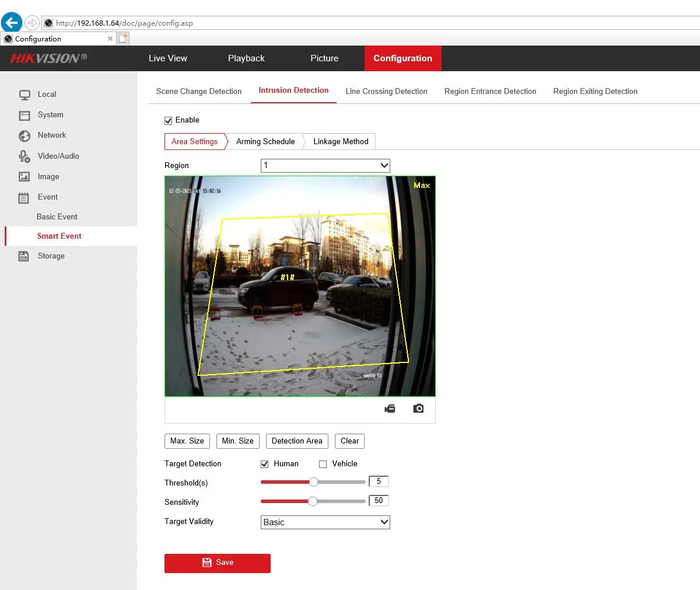Toggle the Enable intrusion detection checkbox
This screenshot has width=700, height=590.
tap(169, 120)
